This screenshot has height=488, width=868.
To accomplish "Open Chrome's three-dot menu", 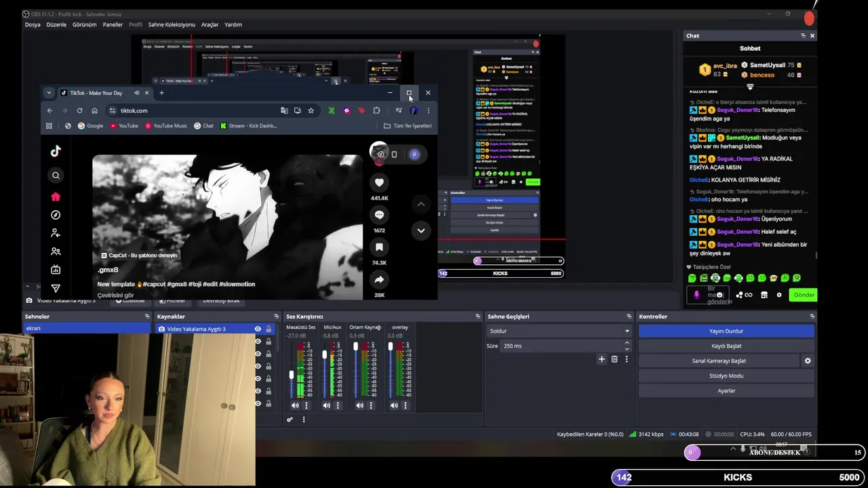I will point(428,110).
